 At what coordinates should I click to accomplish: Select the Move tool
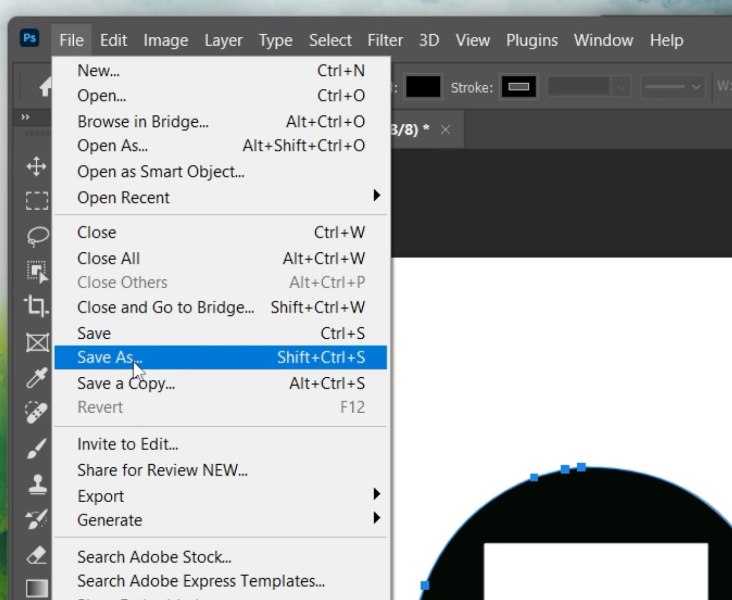pyautogui.click(x=37, y=166)
